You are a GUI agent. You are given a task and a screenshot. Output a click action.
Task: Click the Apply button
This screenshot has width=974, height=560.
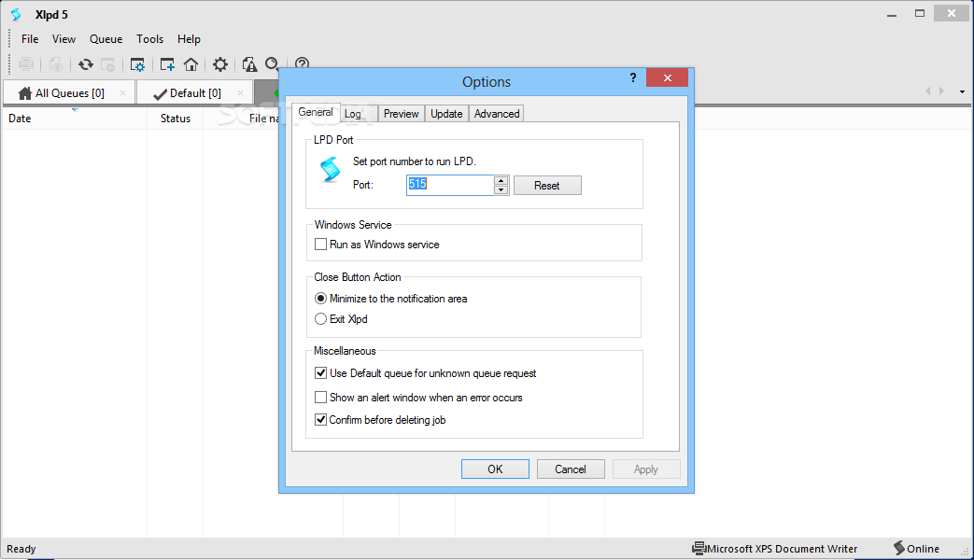pyautogui.click(x=646, y=469)
